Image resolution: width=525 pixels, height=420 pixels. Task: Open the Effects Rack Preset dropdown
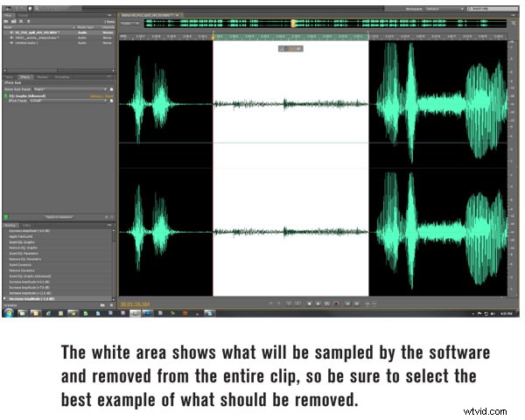[x=70, y=89]
